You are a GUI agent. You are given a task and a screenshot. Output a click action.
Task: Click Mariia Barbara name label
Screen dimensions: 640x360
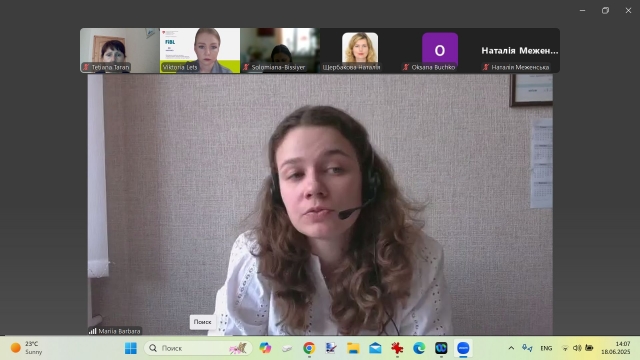(119, 331)
